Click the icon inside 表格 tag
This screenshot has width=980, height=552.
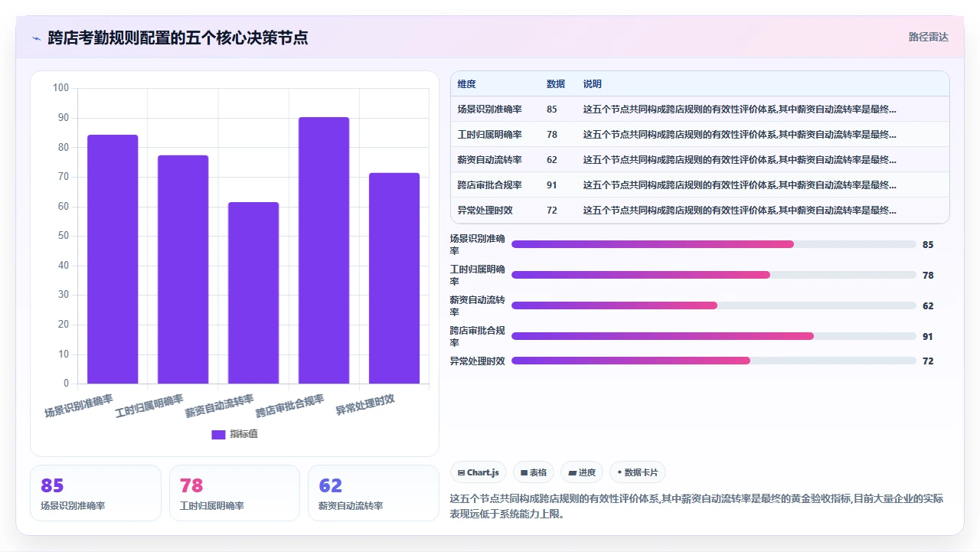coord(524,472)
